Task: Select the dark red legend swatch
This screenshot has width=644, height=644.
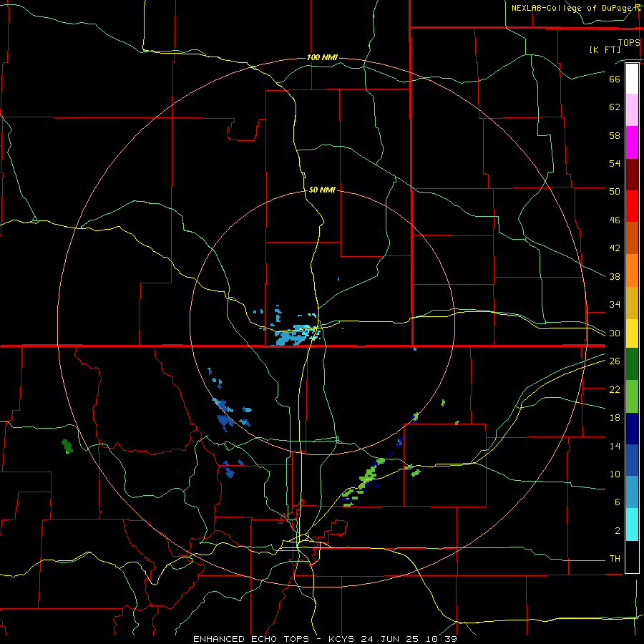Action: (x=632, y=174)
